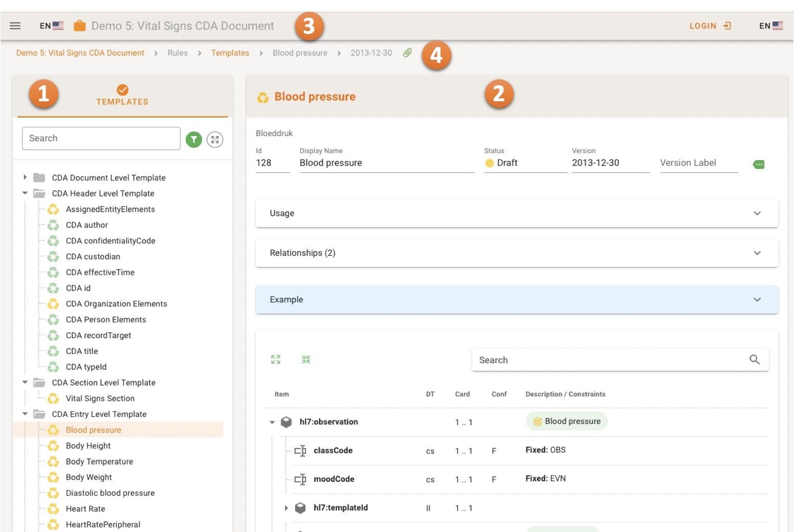The width and height of the screenshot is (794, 532).
Task: Click the paperclip icon in breadcrumb
Action: tap(407, 53)
